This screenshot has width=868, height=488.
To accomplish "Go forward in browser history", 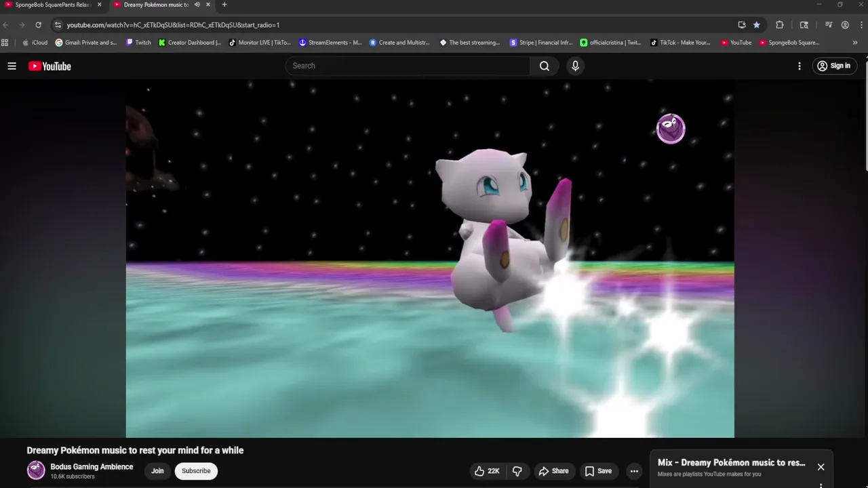I will coord(22,25).
